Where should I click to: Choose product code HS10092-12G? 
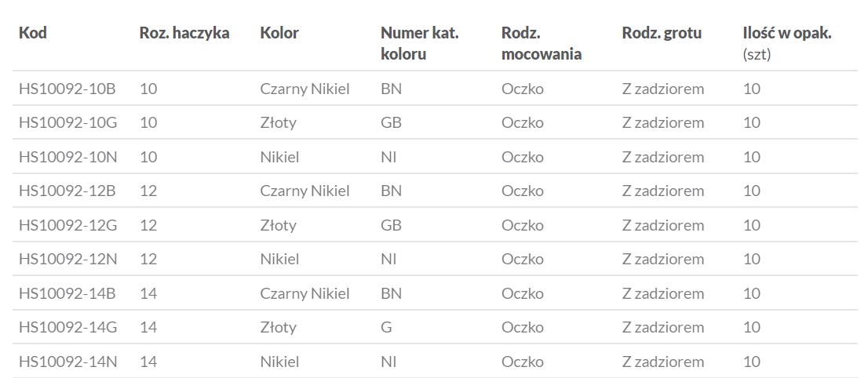click(68, 225)
